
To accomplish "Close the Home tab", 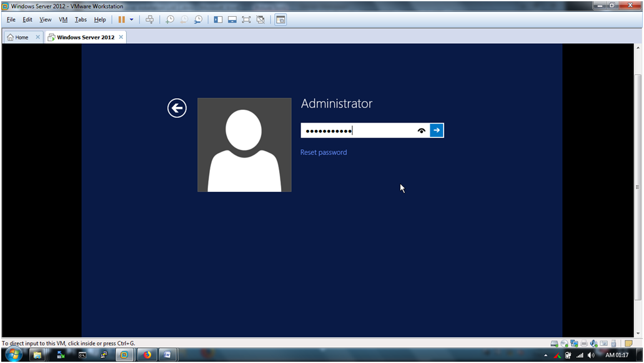I will point(37,37).
